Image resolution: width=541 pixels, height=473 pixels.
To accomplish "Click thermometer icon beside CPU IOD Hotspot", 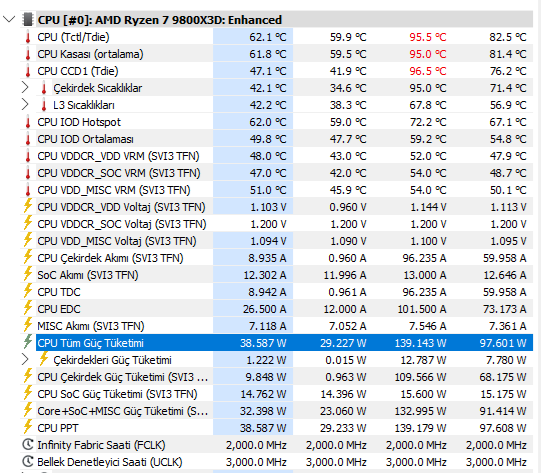I will click(28, 122).
